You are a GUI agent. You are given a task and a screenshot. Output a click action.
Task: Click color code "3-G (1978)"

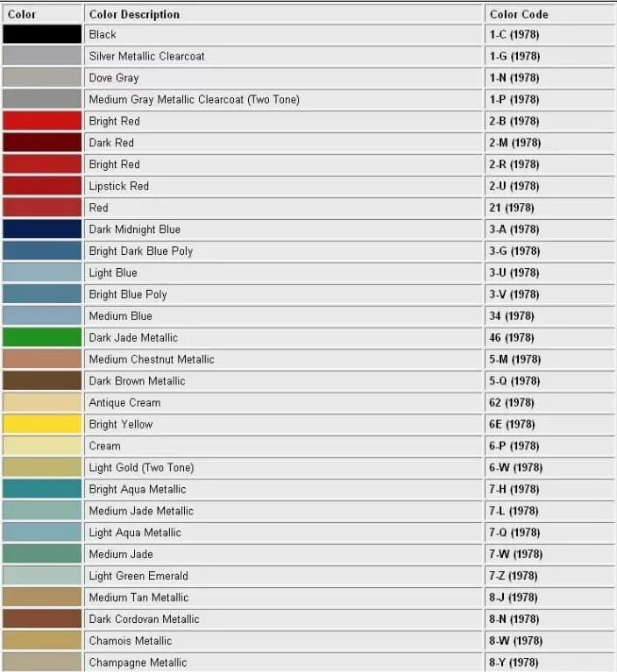(514, 251)
